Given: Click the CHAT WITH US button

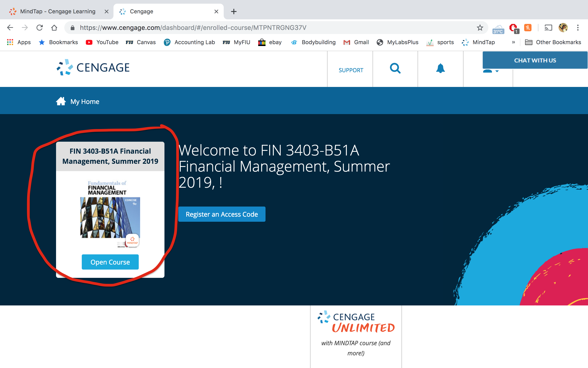Looking at the screenshot, I should [x=535, y=60].
